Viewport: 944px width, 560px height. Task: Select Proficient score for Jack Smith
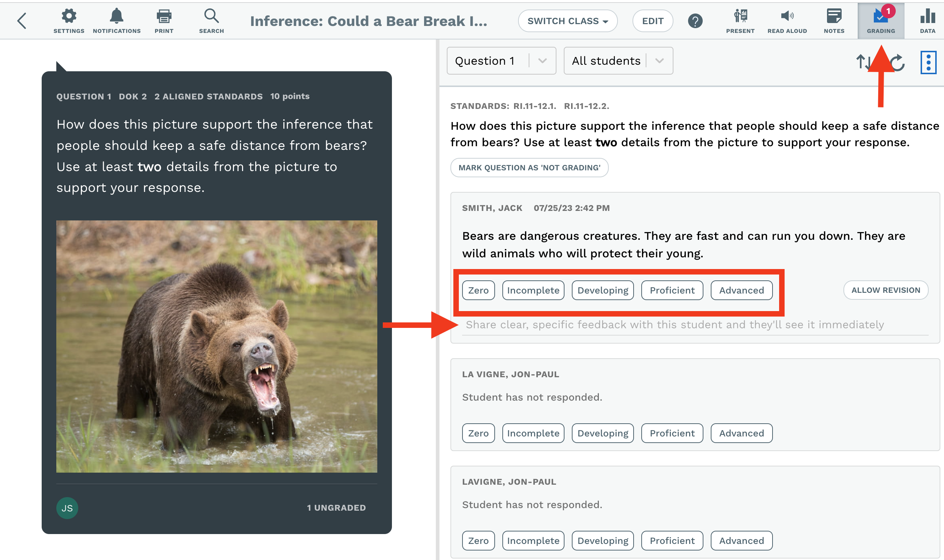(x=672, y=290)
